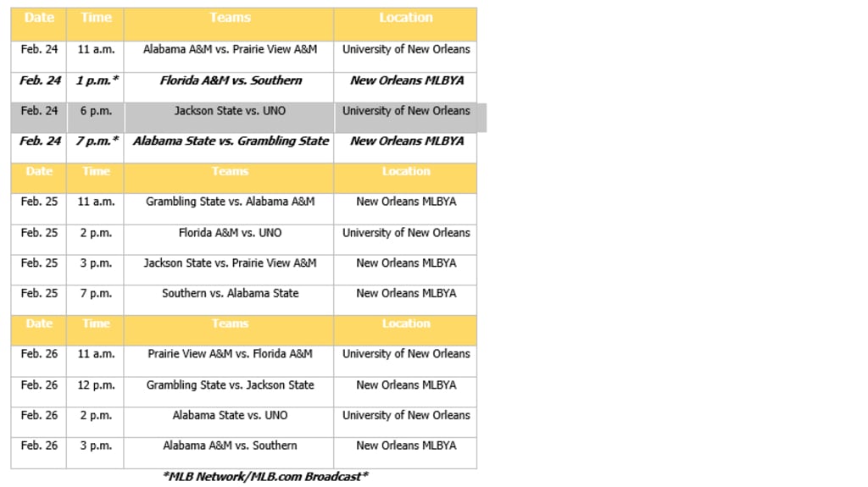Click the topmost Location column header

(x=406, y=18)
